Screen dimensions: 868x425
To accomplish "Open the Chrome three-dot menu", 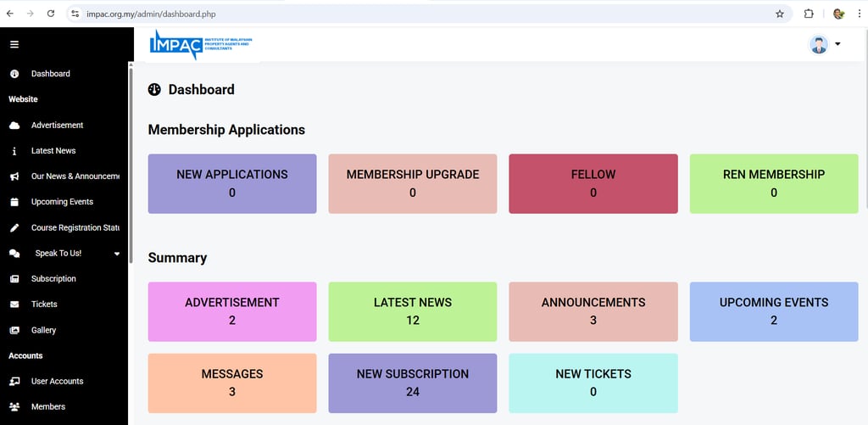I will (859, 14).
